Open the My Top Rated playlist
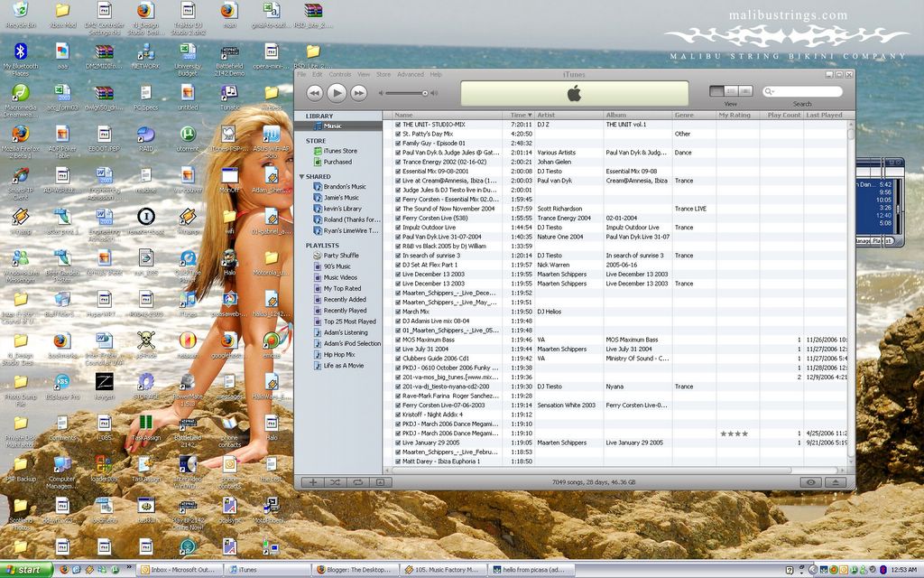This screenshot has width=924, height=578. pyautogui.click(x=338, y=288)
